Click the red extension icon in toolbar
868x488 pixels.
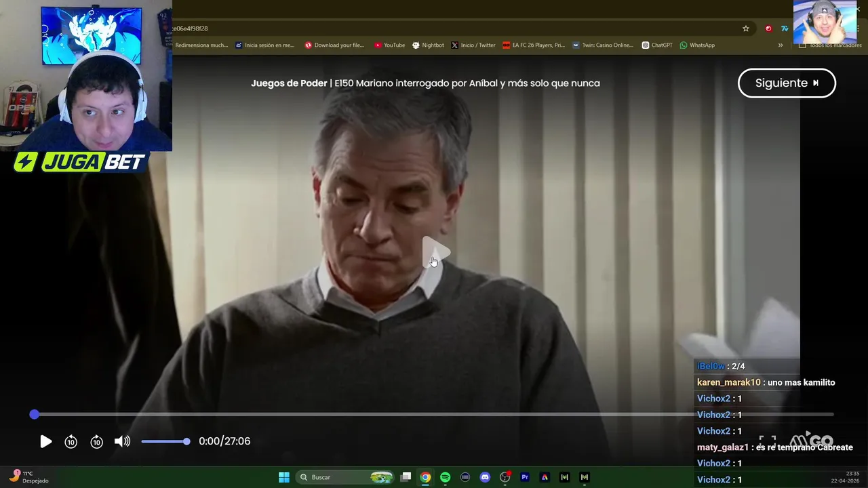tap(768, 28)
